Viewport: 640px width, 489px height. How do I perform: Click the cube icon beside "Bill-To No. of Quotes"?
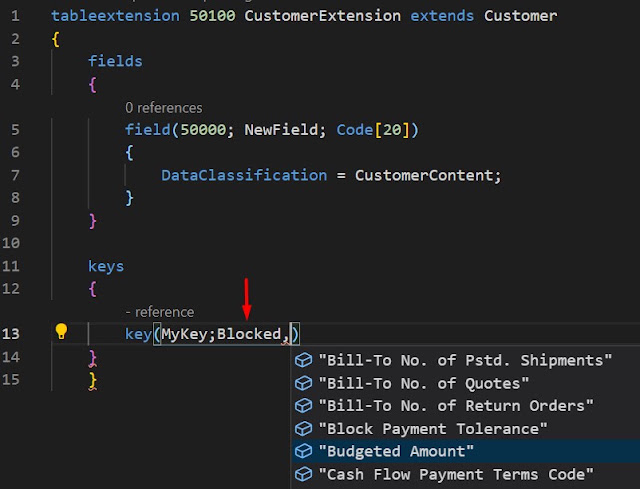point(303,383)
